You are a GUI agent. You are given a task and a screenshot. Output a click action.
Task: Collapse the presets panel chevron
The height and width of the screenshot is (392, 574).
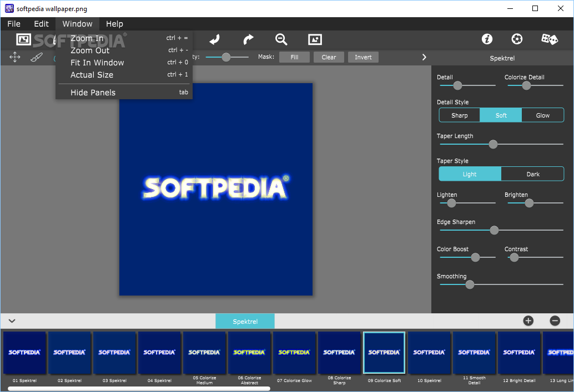(12, 320)
